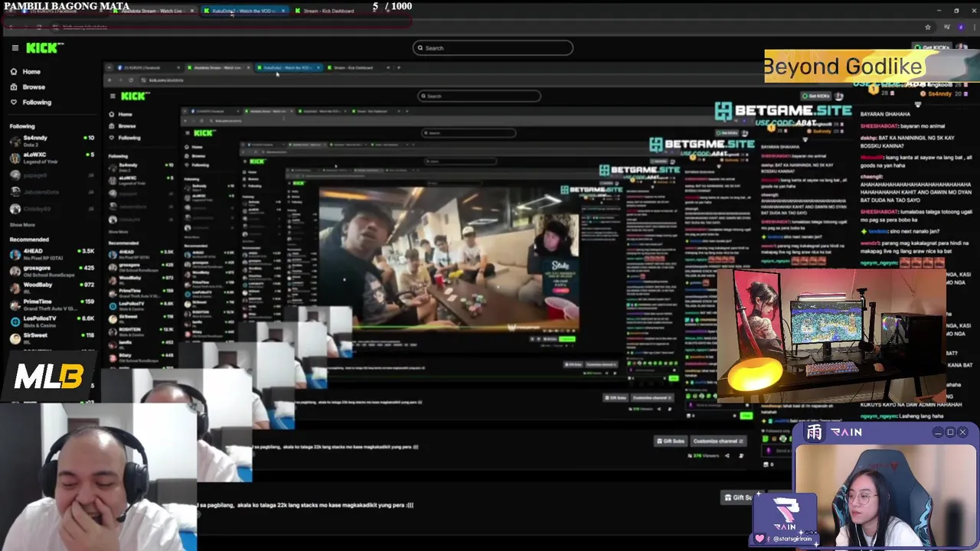Open grossgore recommended channel
The width and height of the screenshot is (980, 551).
pos(51,271)
